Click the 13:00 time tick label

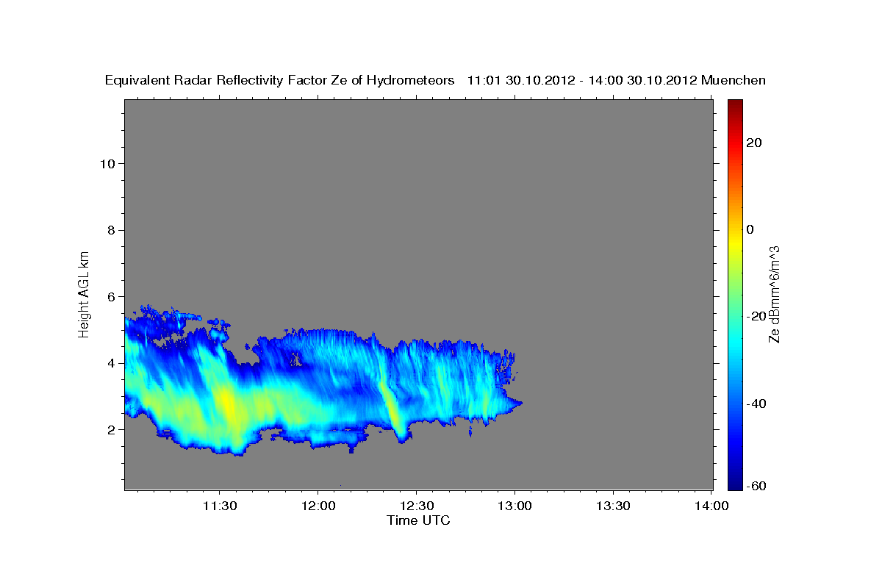(514, 506)
